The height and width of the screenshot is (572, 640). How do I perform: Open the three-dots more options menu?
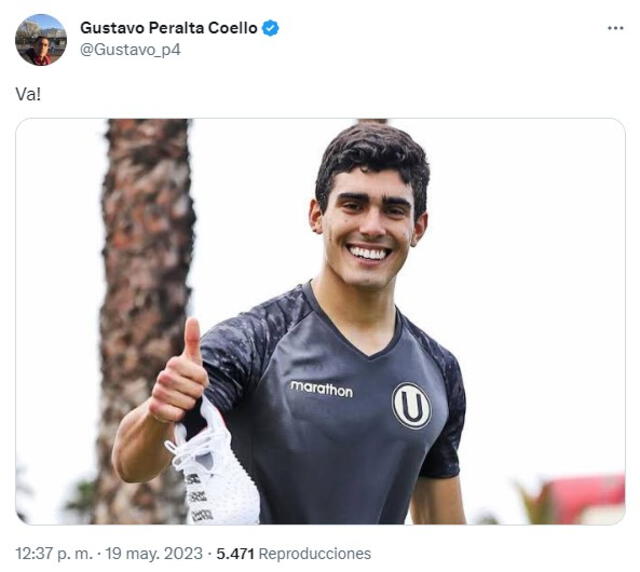pos(615,28)
